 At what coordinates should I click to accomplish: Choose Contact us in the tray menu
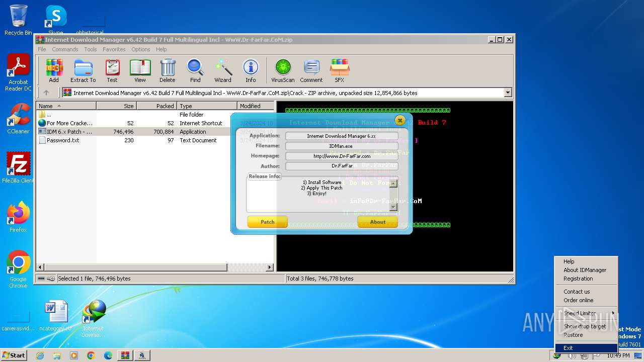tap(586, 292)
